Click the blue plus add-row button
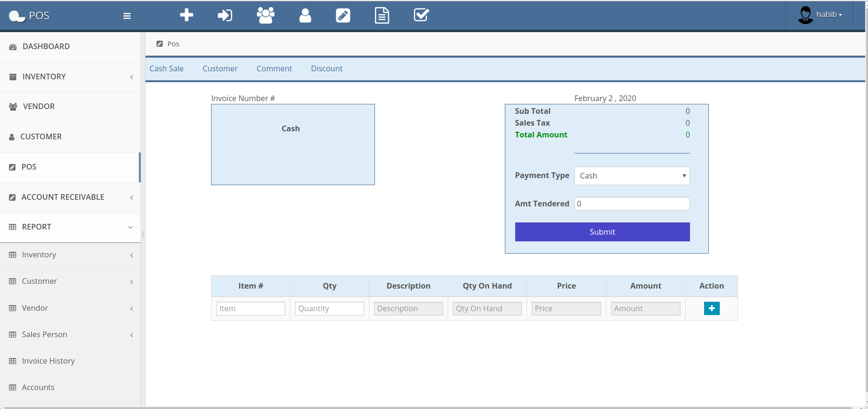This screenshot has width=868, height=409. tap(711, 308)
